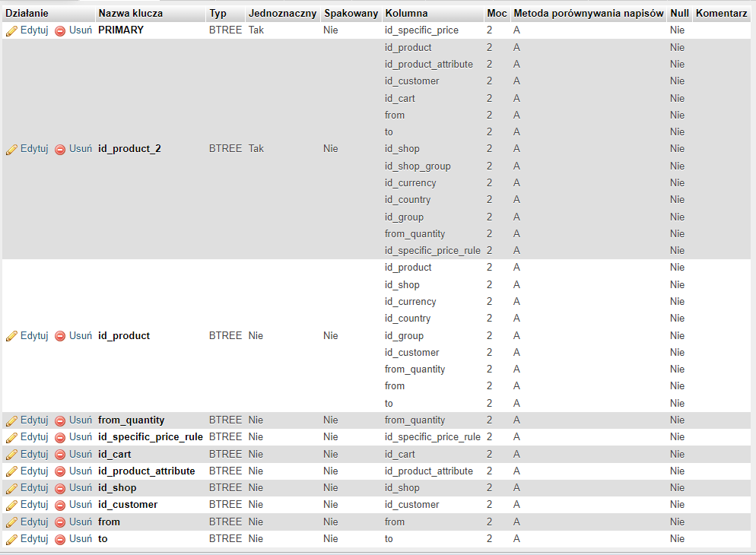Viewport: 756px width, 555px height.
Task: Open Edytuj link for id_product key
Action: (34, 336)
